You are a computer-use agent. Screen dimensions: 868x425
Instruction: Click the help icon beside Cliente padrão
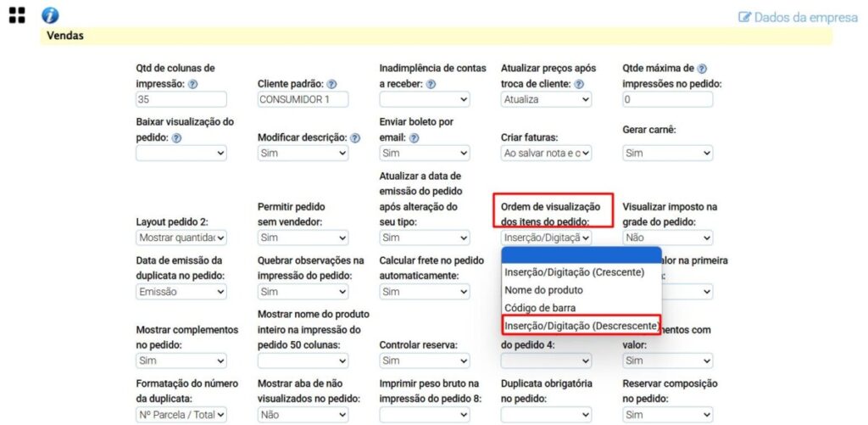click(331, 85)
